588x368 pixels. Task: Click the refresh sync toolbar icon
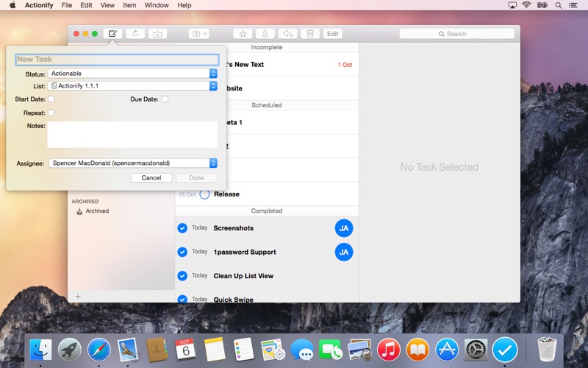point(135,34)
